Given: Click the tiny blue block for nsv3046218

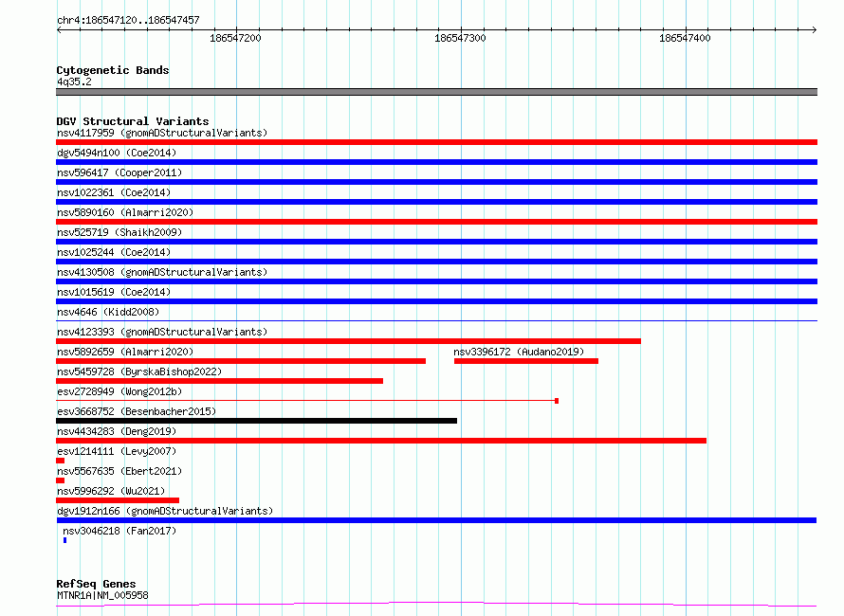Looking at the screenshot, I should coord(65,540).
